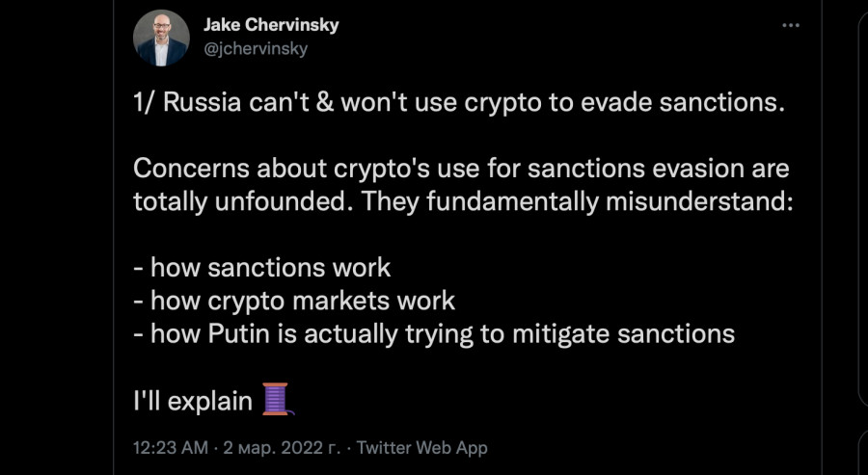This screenshot has height=475, width=868.
Task: Click Jake Chervinsky's profile avatar
Action: pyautogui.click(x=161, y=39)
